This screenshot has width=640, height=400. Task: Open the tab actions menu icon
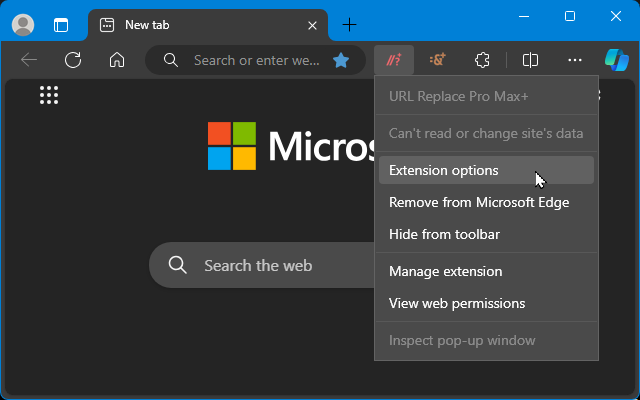click(61, 25)
